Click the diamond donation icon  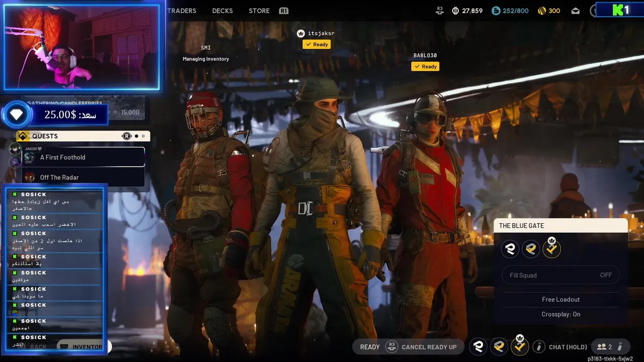coord(17,115)
